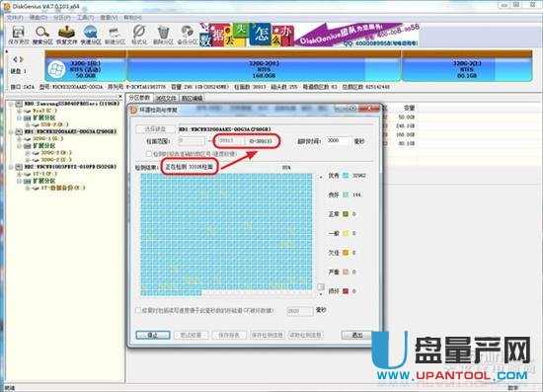Click the Poor (欠佳) orange legend swatch
Viewport: 543px width, 392px height.
(346, 253)
